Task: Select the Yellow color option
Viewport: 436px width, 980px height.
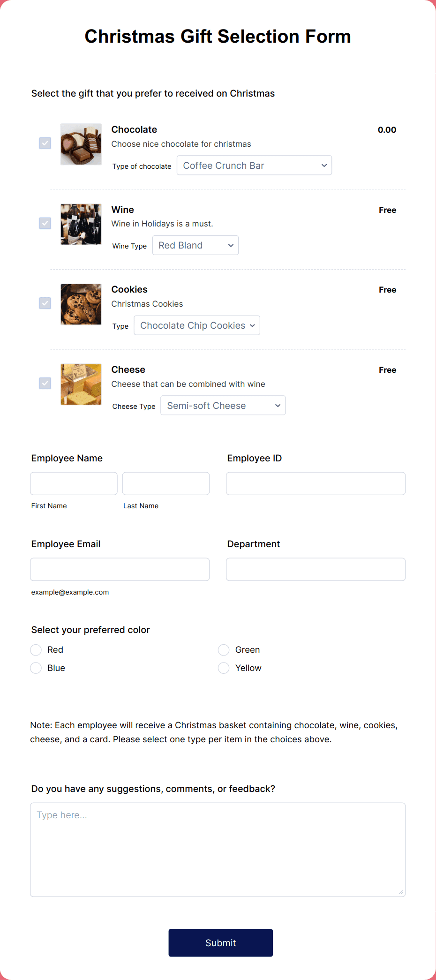Action: 224,667
